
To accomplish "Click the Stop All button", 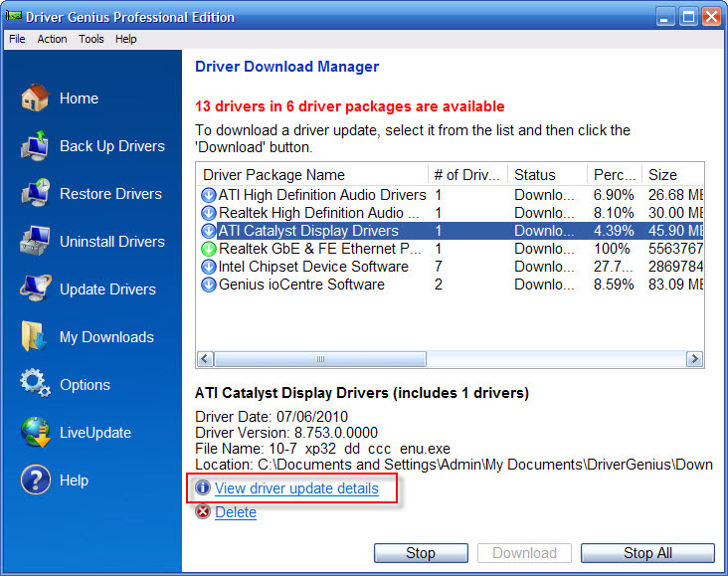I will [x=647, y=553].
